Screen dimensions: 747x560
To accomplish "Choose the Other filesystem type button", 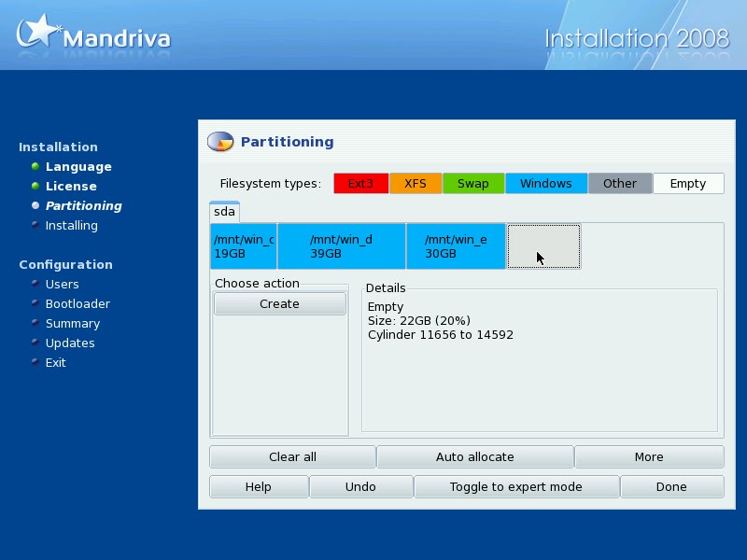I will (620, 183).
